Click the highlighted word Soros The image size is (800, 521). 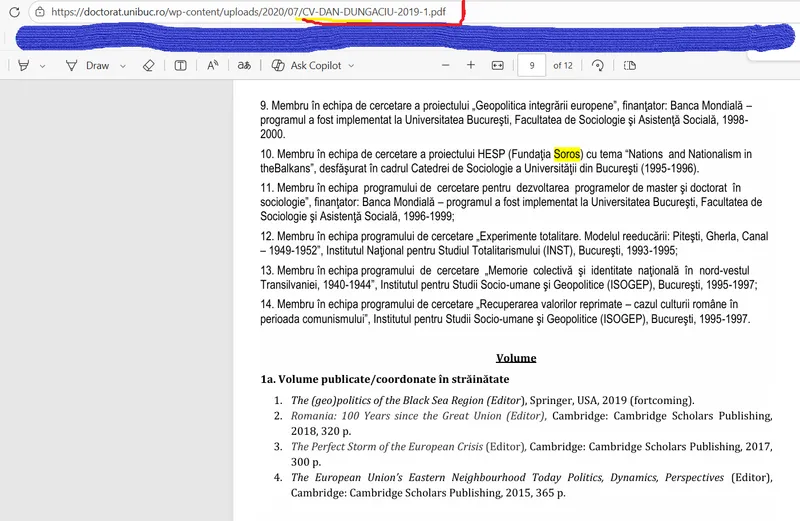click(567, 154)
